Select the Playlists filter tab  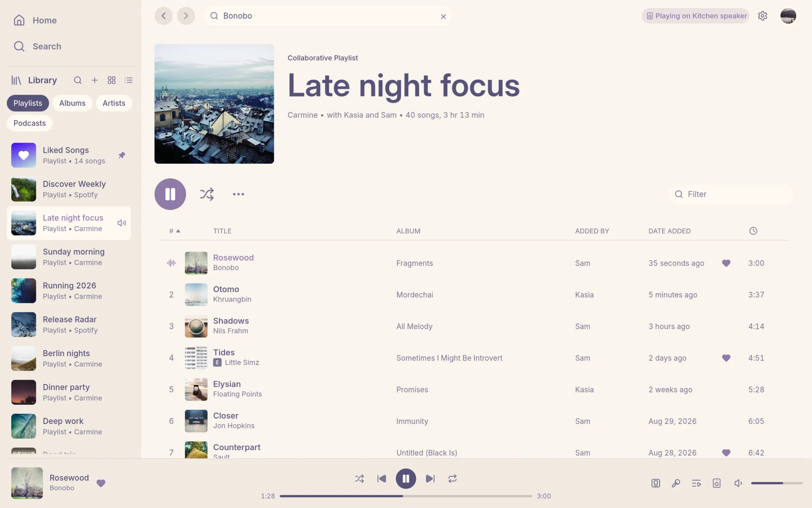coord(28,103)
